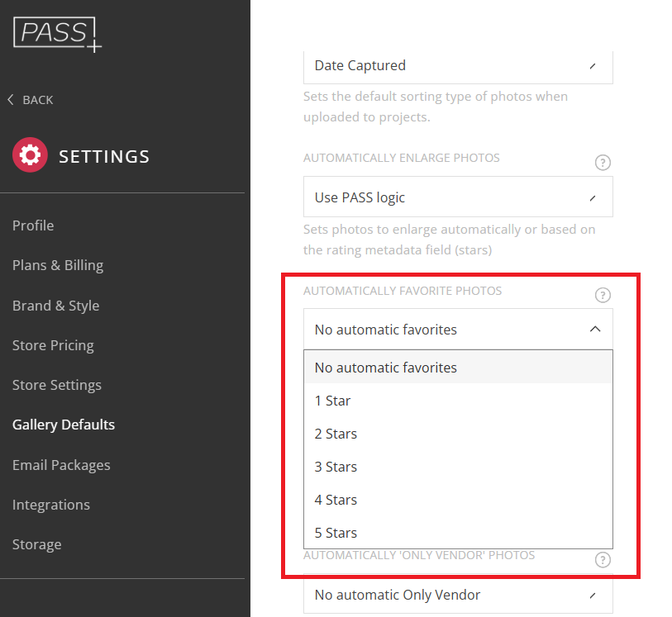
Task: Open Plans & Billing page
Action: click(58, 265)
